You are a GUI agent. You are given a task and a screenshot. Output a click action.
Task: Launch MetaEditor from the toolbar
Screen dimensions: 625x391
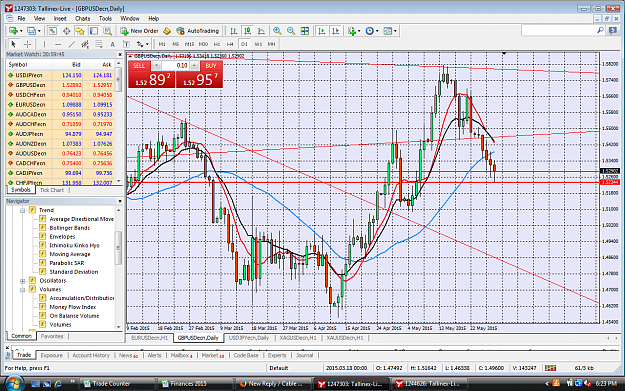(167, 31)
